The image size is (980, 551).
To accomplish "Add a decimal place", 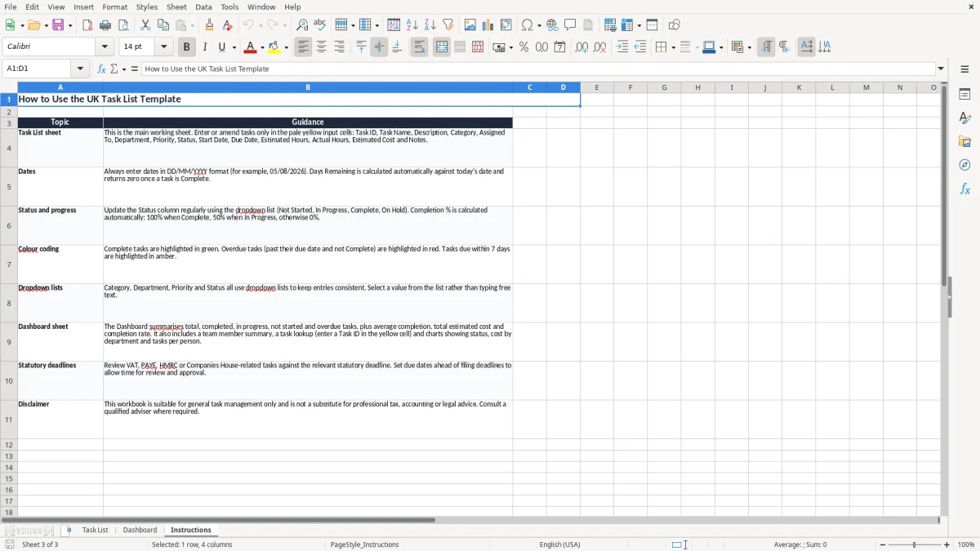I will click(x=581, y=47).
